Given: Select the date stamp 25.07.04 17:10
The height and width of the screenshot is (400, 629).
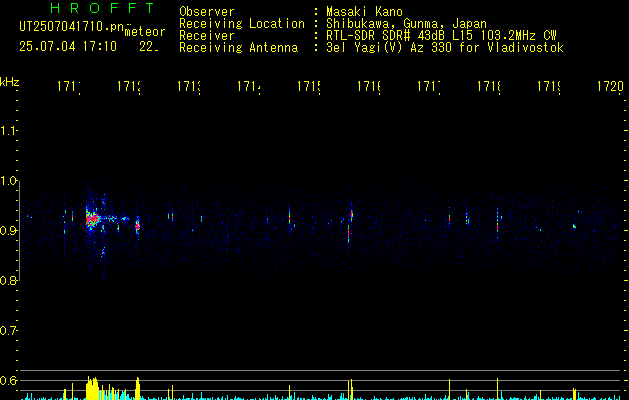Looking at the screenshot, I should coord(68,47).
